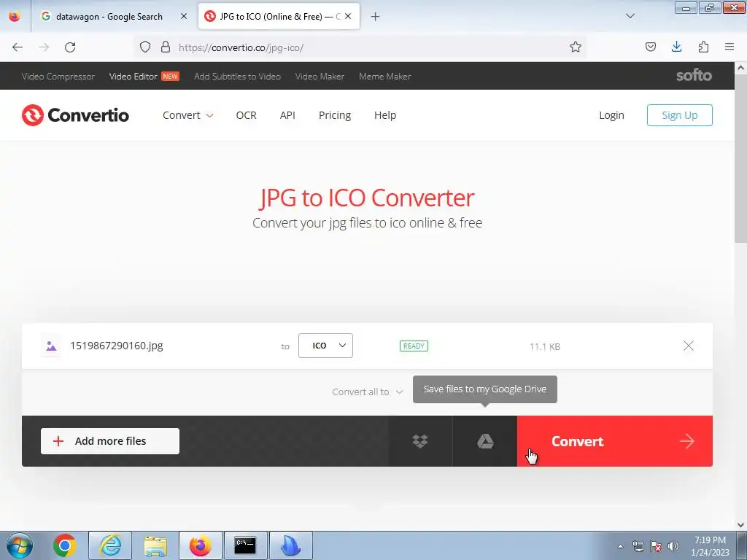Image resolution: width=747 pixels, height=560 pixels.
Task: Open Add Subtitles to Video link
Action: click(x=237, y=76)
